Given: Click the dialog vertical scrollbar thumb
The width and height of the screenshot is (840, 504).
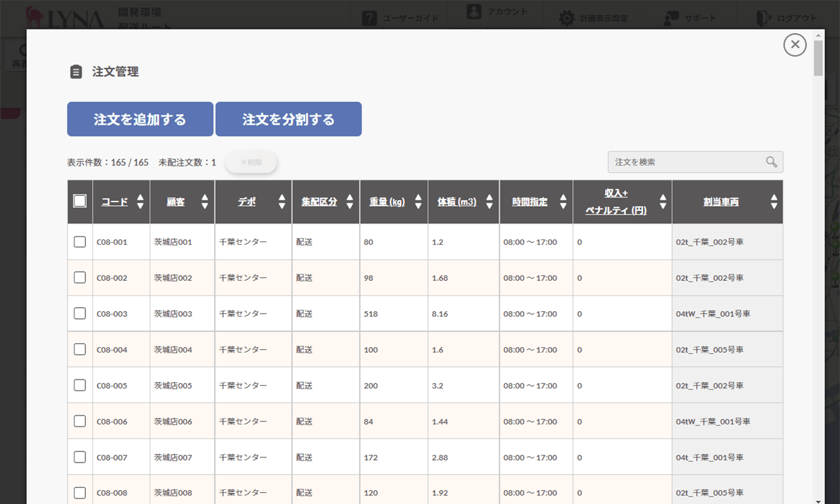Looking at the screenshot, I should point(818,58).
